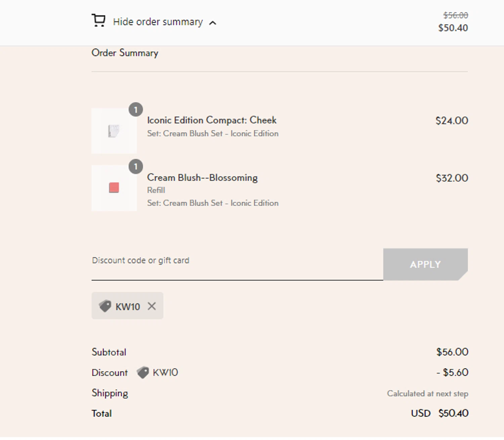Click quantity badge on Iconic Edition Compact
Image resolution: width=504 pixels, height=440 pixels.
pos(136,110)
